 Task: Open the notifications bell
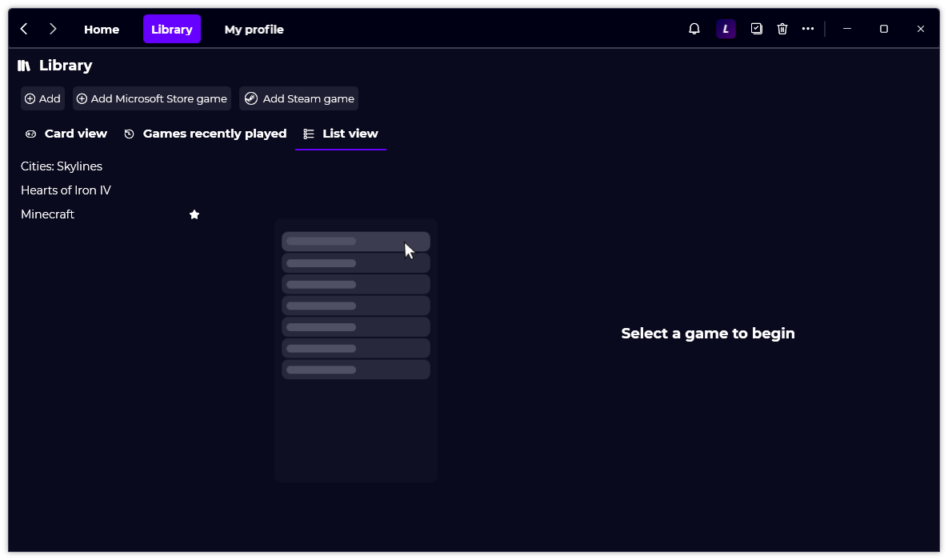coord(694,29)
